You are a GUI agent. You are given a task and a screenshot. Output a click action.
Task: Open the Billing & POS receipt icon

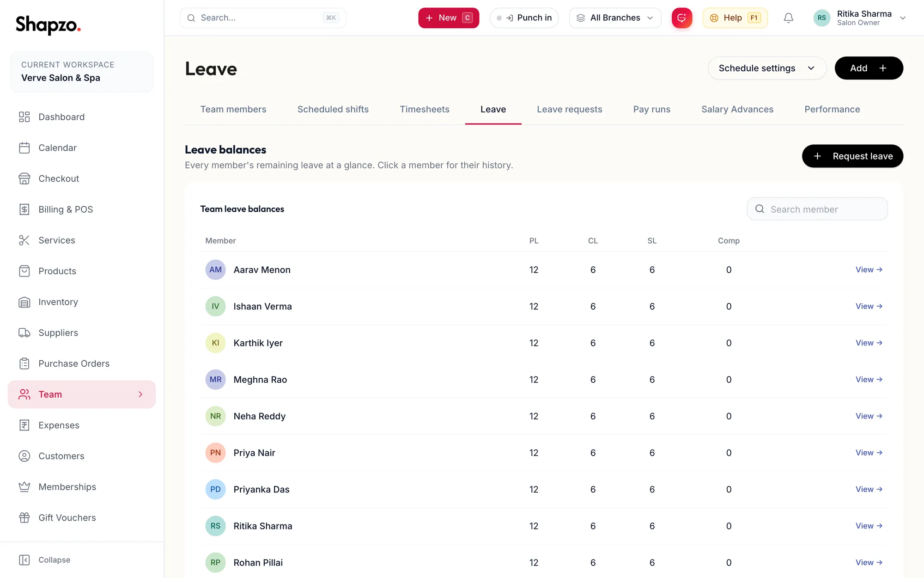(x=24, y=209)
